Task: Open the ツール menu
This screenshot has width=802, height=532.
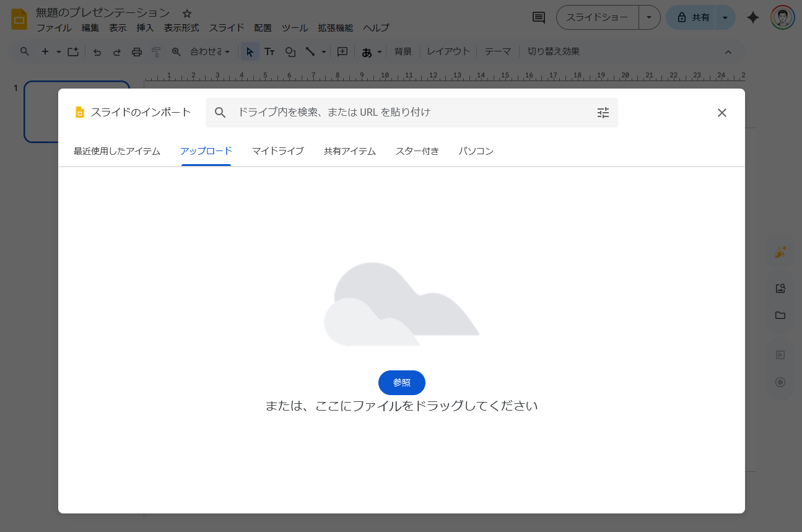Action: click(295, 28)
